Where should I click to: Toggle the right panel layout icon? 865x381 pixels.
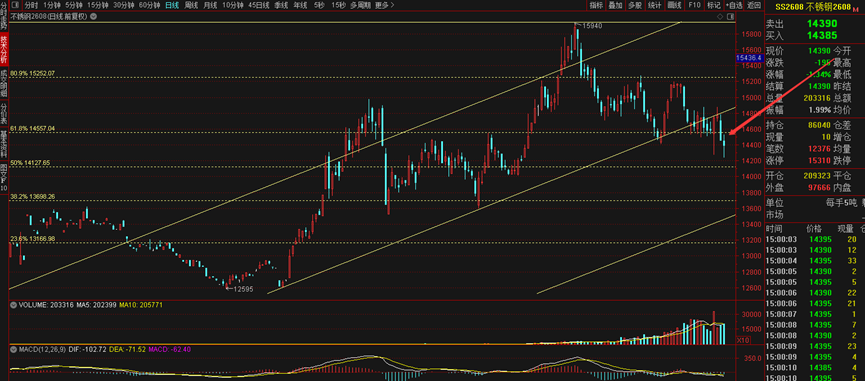(x=730, y=17)
